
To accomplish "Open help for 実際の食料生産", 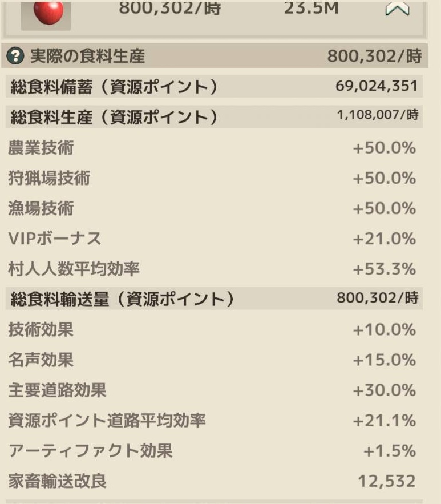I will pyautogui.click(x=16, y=56).
